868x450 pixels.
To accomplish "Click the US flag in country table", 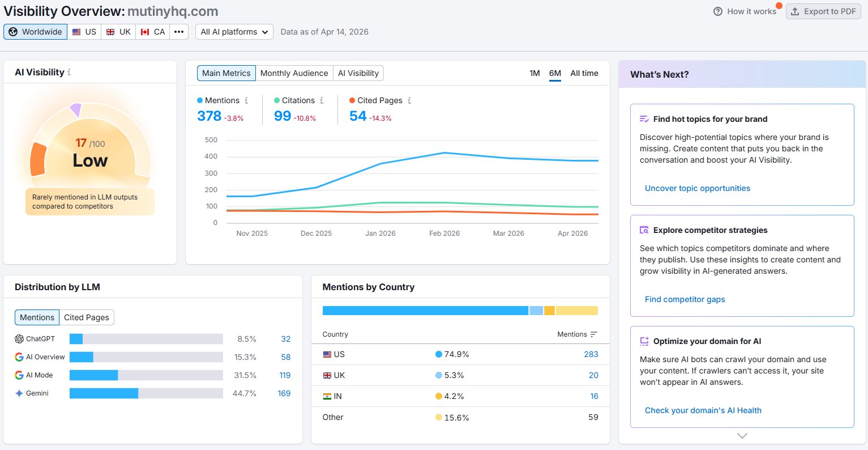I will click(x=327, y=354).
